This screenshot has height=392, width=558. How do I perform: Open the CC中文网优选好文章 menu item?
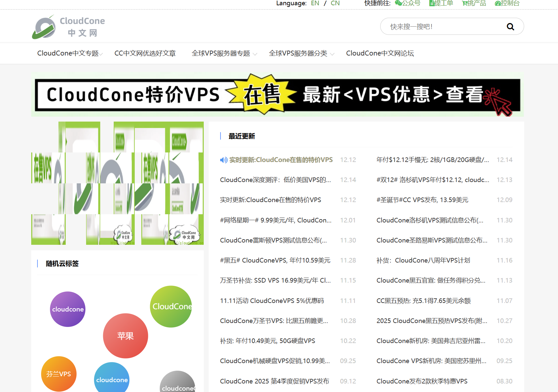(145, 54)
